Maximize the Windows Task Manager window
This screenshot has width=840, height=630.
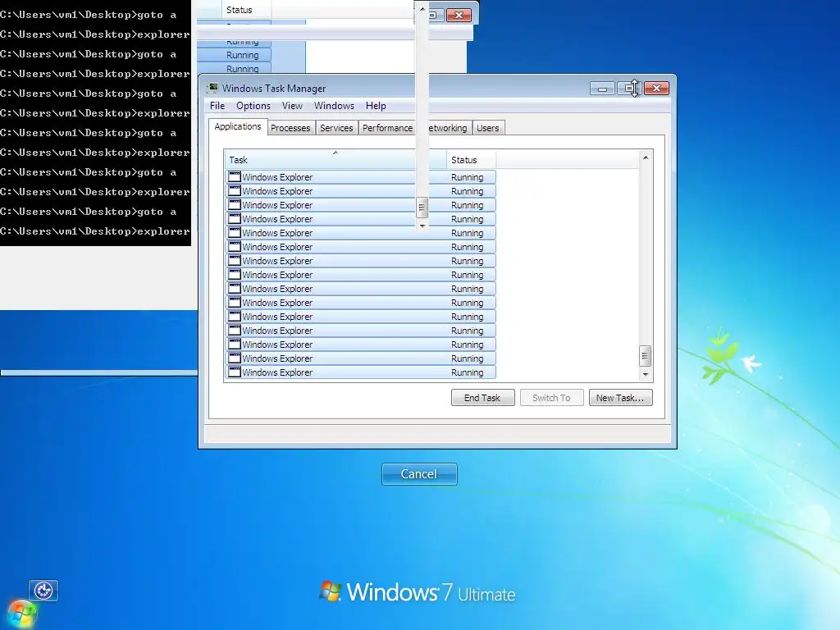629,89
